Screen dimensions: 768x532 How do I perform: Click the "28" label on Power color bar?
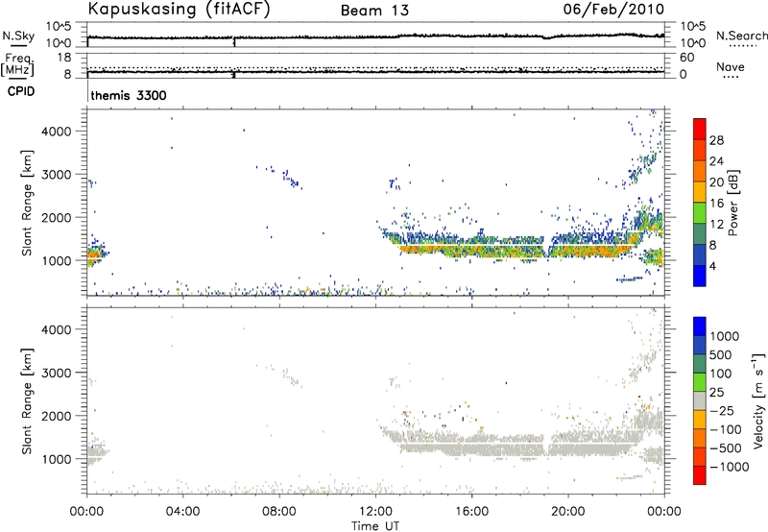coord(716,140)
